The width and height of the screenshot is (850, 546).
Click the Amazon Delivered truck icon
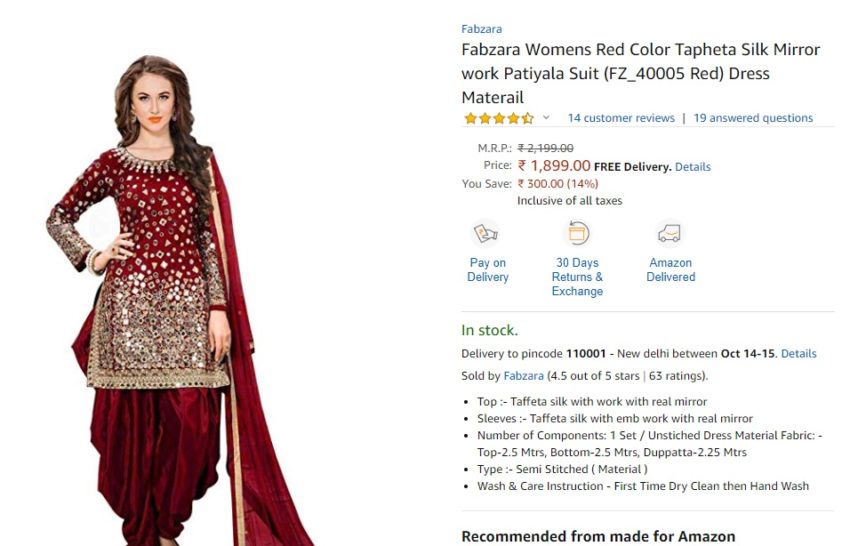pos(669,234)
